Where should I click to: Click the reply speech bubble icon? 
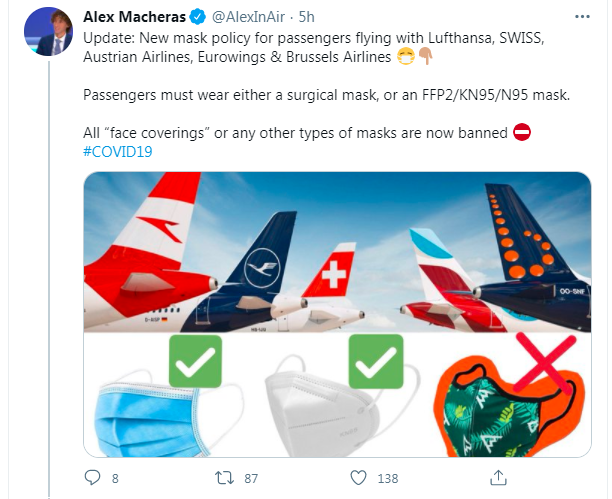tap(93, 478)
